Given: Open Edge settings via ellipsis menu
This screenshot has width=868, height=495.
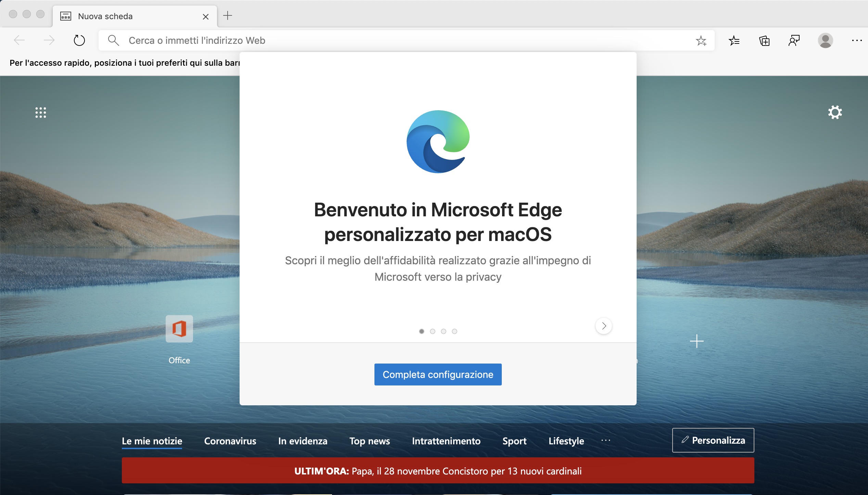Looking at the screenshot, I should click(x=857, y=40).
